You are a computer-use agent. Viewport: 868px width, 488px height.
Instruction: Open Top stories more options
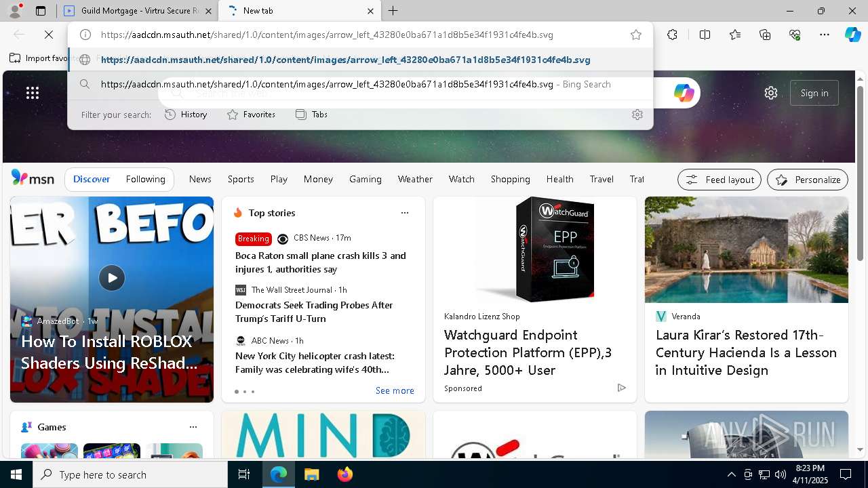[405, 213]
